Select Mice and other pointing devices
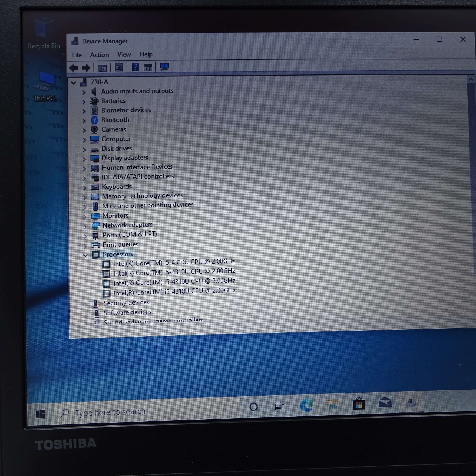 [x=148, y=205]
